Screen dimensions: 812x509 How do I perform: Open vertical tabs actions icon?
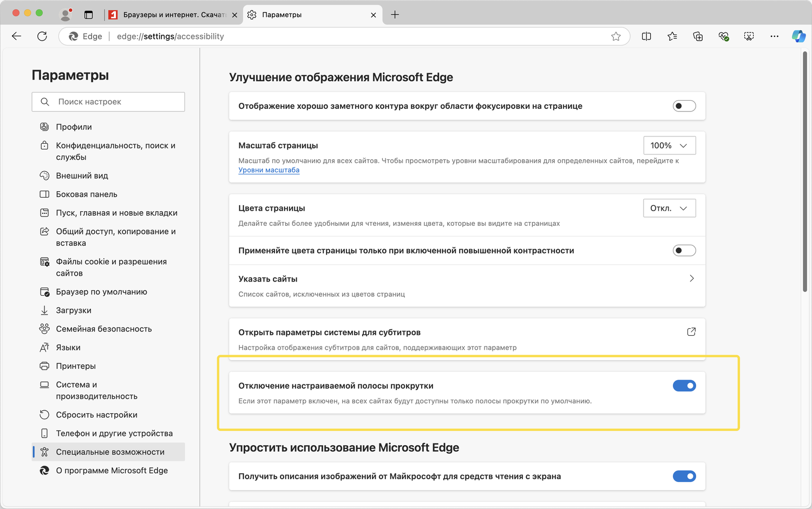click(x=89, y=15)
